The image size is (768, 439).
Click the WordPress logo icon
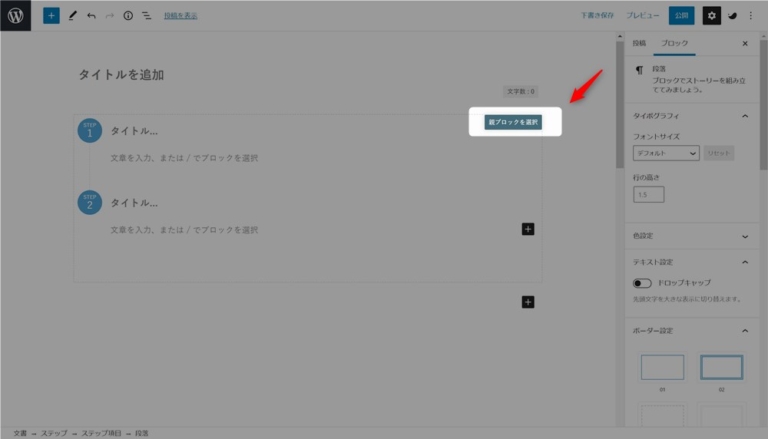point(16,16)
